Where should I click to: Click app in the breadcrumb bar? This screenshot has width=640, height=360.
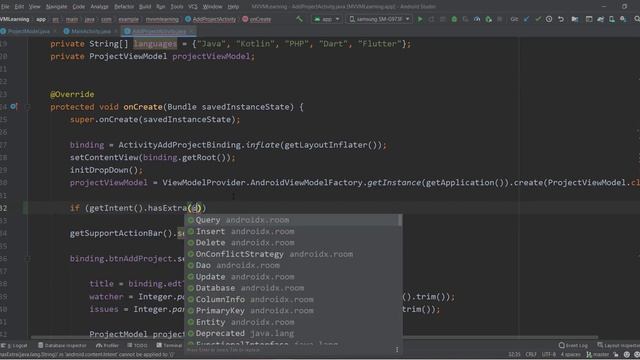pos(41,19)
